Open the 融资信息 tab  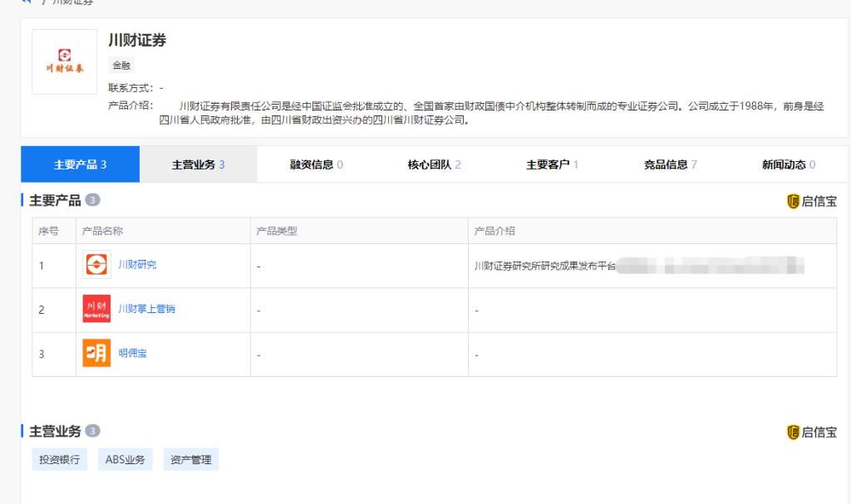click(316, 164)
